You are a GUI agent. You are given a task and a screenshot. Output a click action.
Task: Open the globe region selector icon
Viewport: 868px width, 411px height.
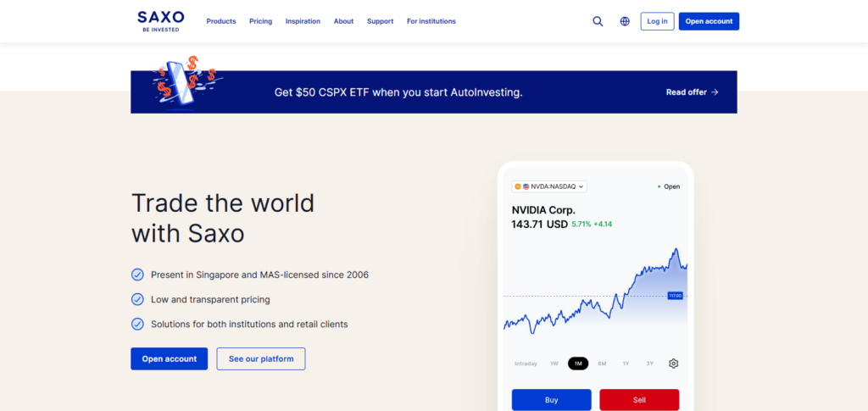625,21
